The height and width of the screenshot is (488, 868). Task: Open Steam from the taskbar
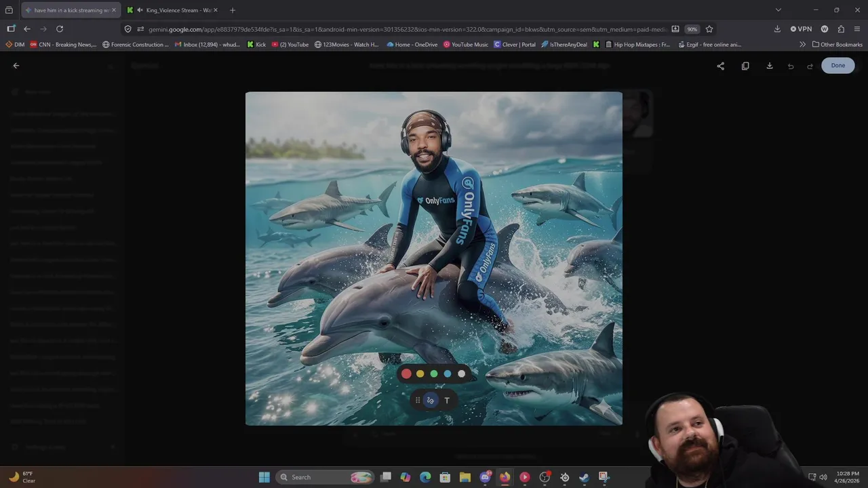pyautogui.click(x=584, y=477)
